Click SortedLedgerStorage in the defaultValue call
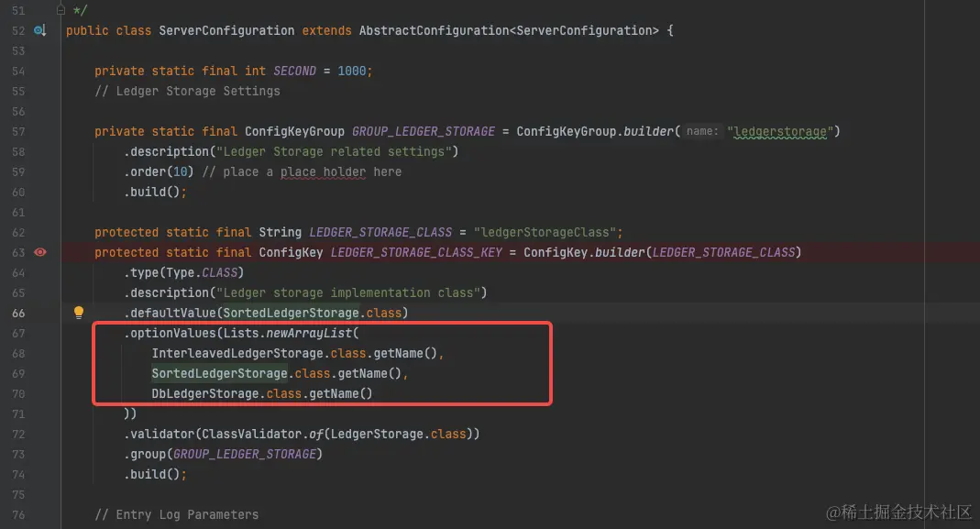The width and height of the screenshot is (980, 529). (x=291, y=313)
